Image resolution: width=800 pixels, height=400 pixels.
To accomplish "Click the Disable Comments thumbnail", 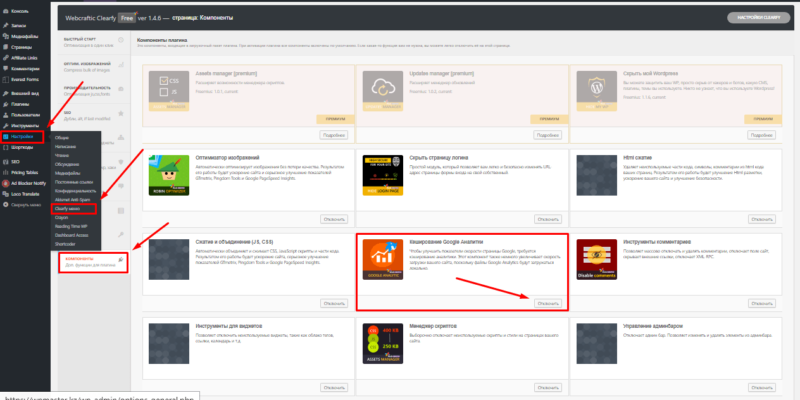I will pos(596,259).
